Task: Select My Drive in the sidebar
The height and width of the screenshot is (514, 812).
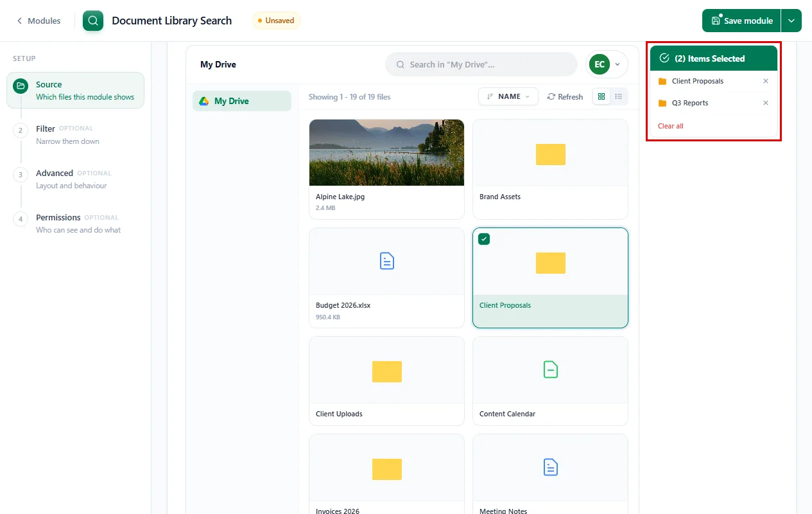Action: (x=242, y=101)
